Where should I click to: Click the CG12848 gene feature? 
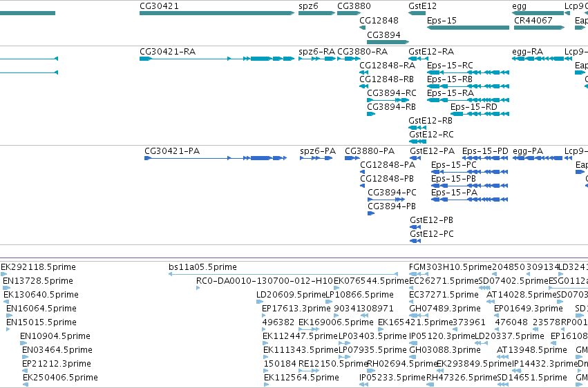(362, 28)
